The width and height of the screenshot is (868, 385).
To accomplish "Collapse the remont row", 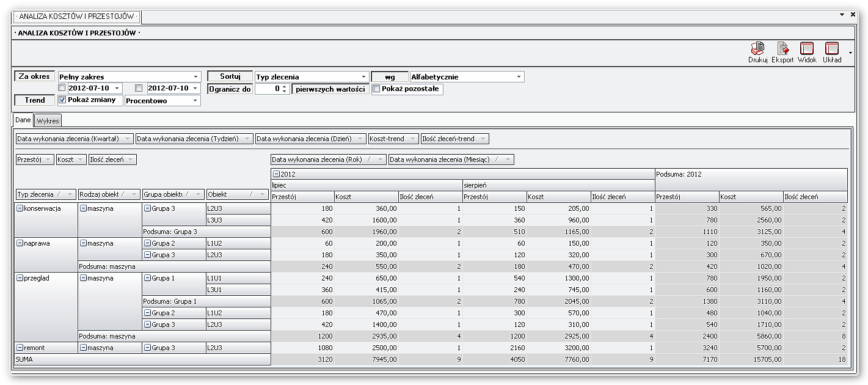I will click(20, 348).
